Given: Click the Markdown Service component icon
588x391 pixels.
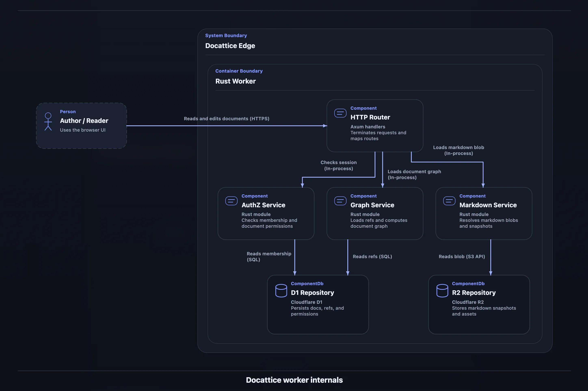Looking at the screenshot, I should 449,201.
